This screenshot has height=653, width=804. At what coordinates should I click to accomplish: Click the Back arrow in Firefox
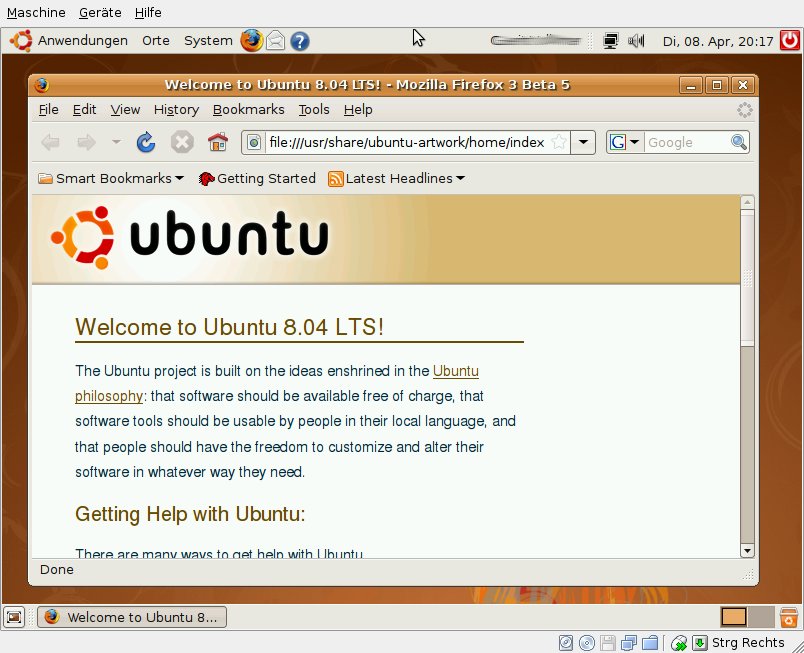pos(51,142)
